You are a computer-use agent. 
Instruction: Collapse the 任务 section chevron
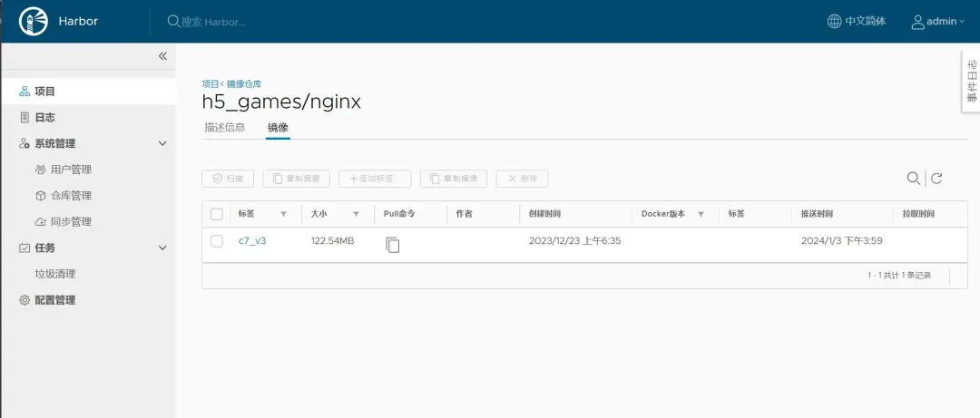(x=162, y=248)
